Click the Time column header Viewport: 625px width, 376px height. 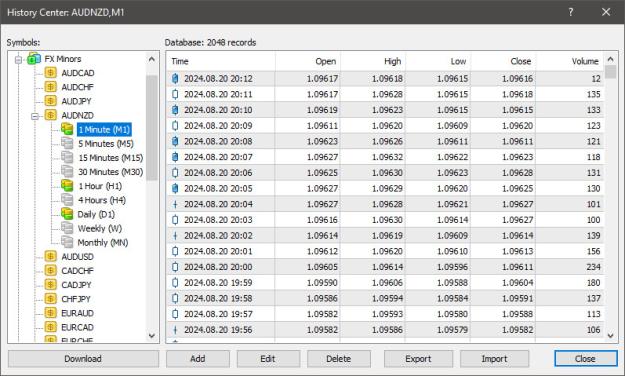(221, 61)
